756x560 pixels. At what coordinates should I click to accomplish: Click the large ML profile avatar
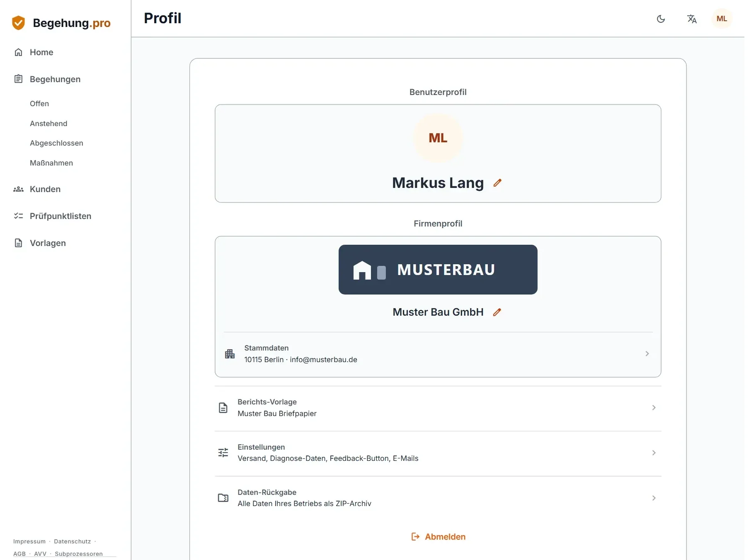point(438,138)
